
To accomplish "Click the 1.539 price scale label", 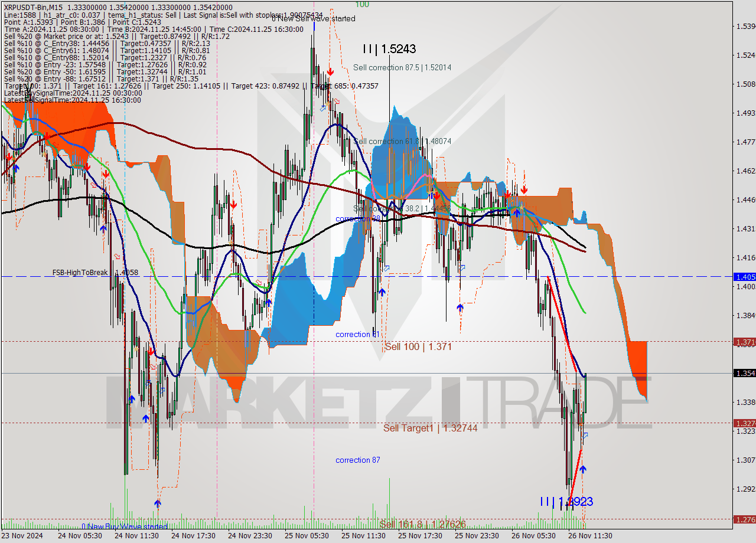I will [x=745, y=27].
